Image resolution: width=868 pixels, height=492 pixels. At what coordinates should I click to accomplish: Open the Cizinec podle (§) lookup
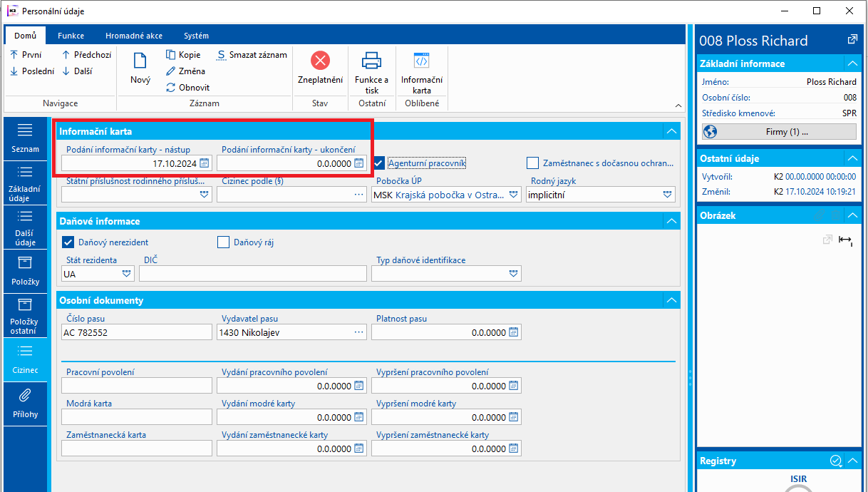[x=358, y=194]
